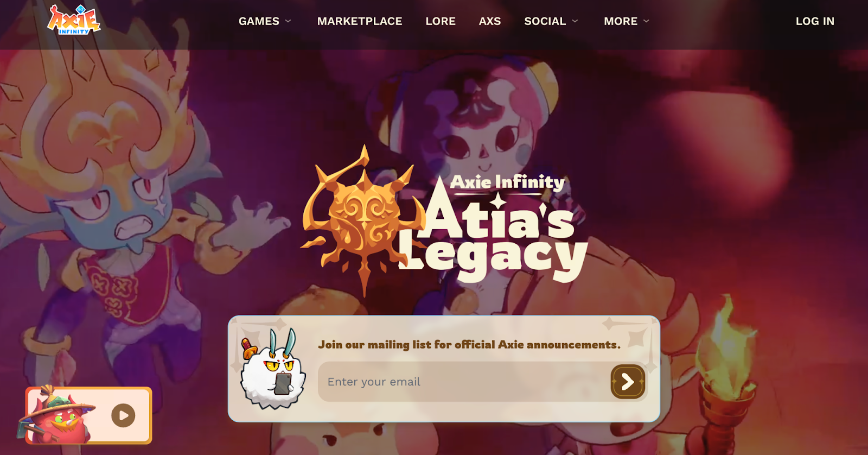Expand the GAMES dropdown chevron
868x455 pixels.
[288, 21]
